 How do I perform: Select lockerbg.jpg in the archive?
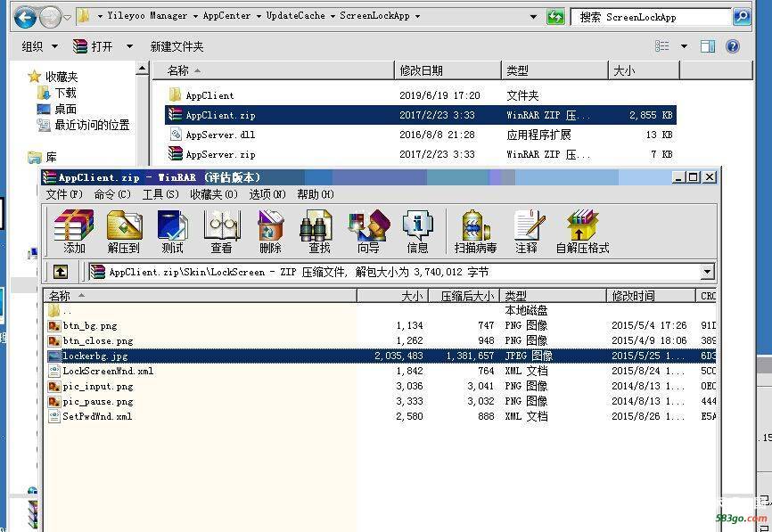click(381, 356)
